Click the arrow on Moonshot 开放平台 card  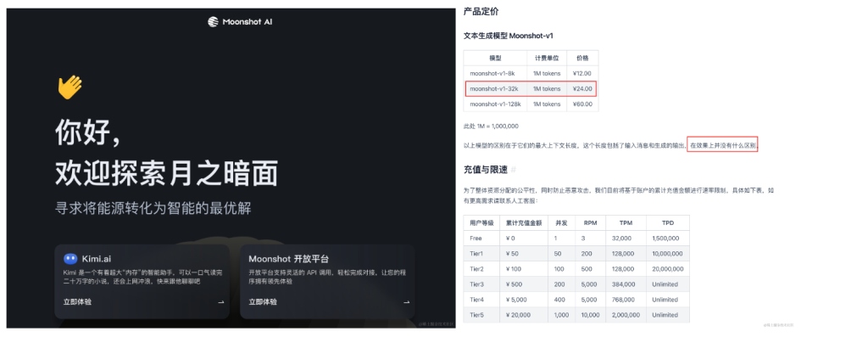point(406,302)
